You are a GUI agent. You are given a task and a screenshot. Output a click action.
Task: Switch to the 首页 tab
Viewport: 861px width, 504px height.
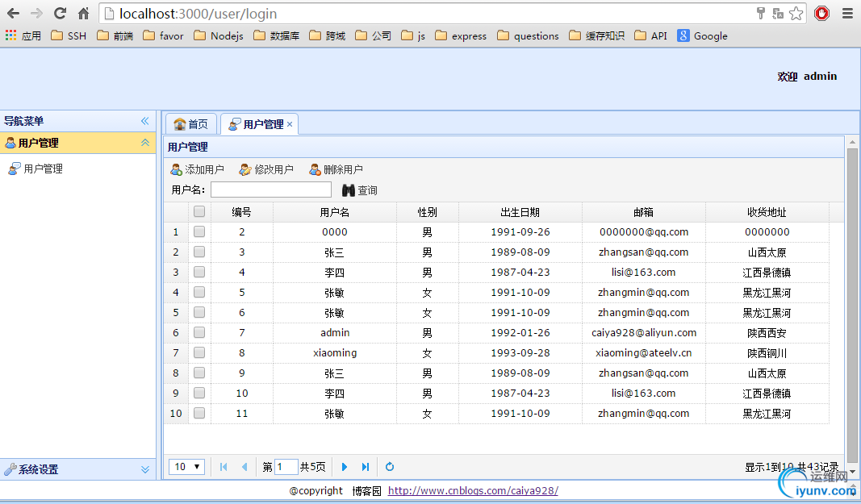pyautogui.click(x=191, y=124)
